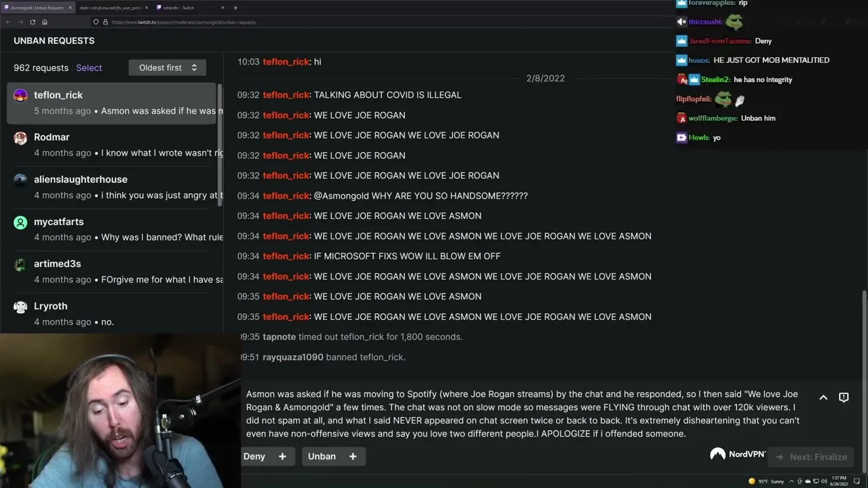This screenshot has width=868, height=488.
Task: Click the browser forward arrow
Action: coord(20,22)
